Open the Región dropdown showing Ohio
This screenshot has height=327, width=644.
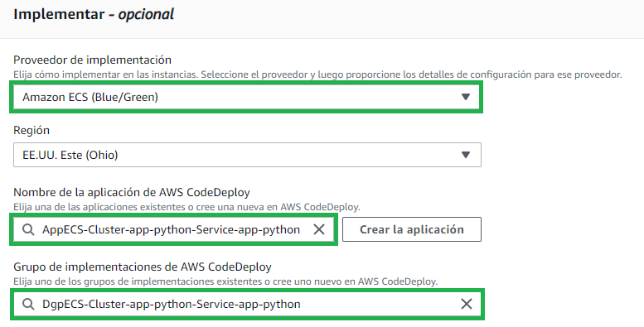(247, 155)
